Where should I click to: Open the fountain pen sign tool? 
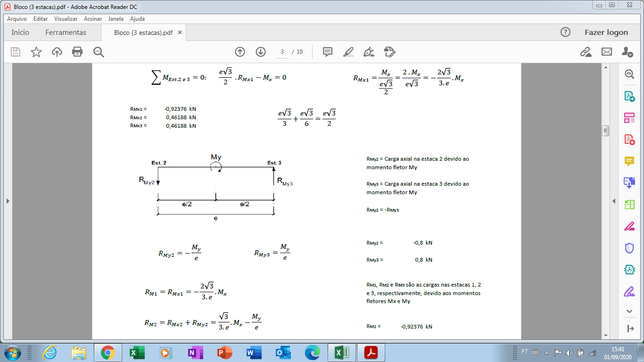click(x=369, y=52)
